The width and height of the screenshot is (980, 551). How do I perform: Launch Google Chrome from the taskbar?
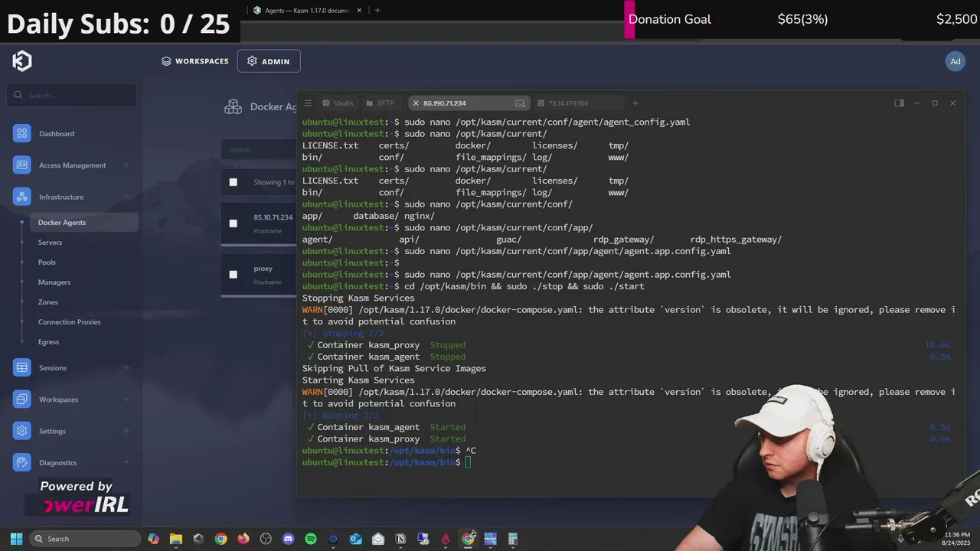(x=220, y=539)
